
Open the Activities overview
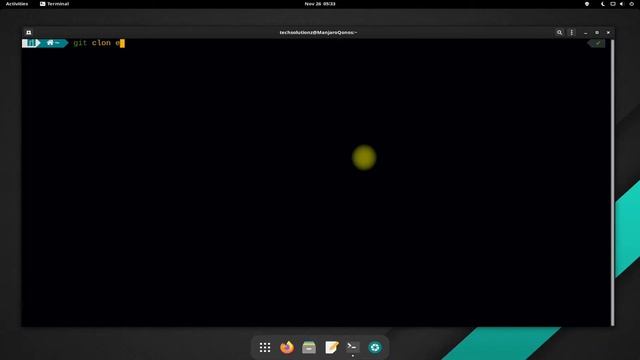tap(17, 4)
